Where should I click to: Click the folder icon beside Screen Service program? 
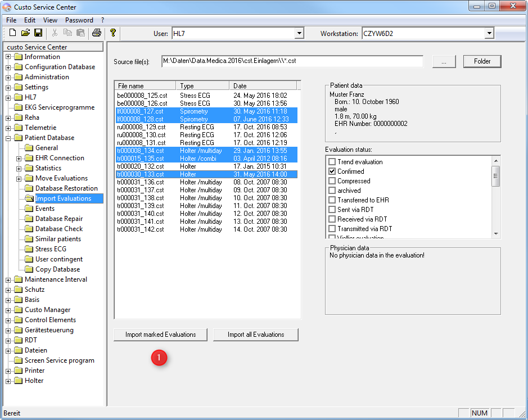(19, 360)
